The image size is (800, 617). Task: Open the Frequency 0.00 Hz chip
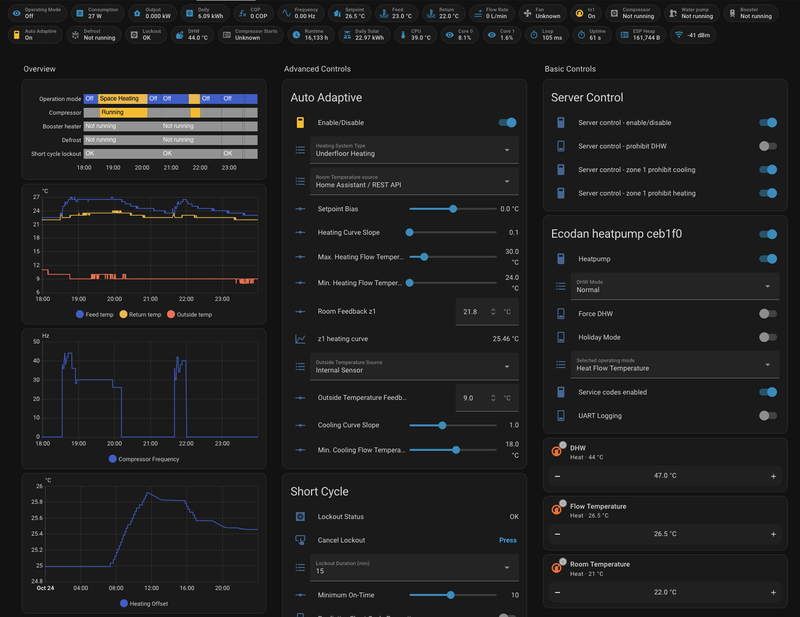300,13
